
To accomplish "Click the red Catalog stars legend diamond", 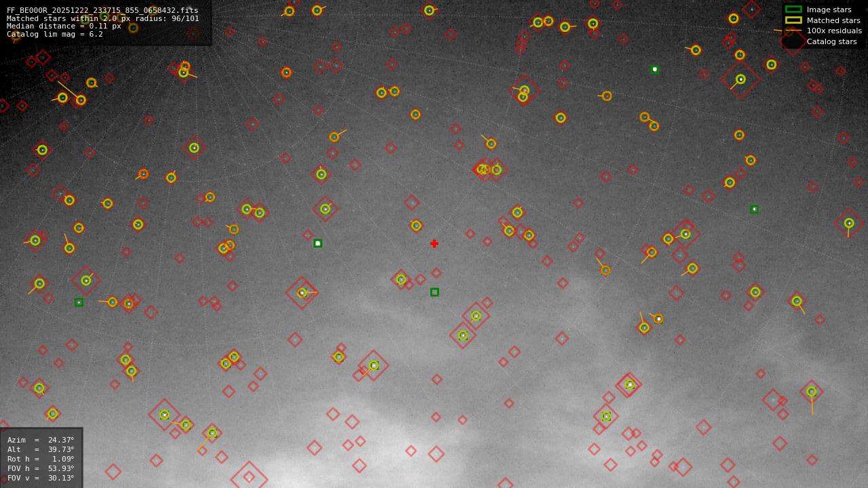I will 793,41.
